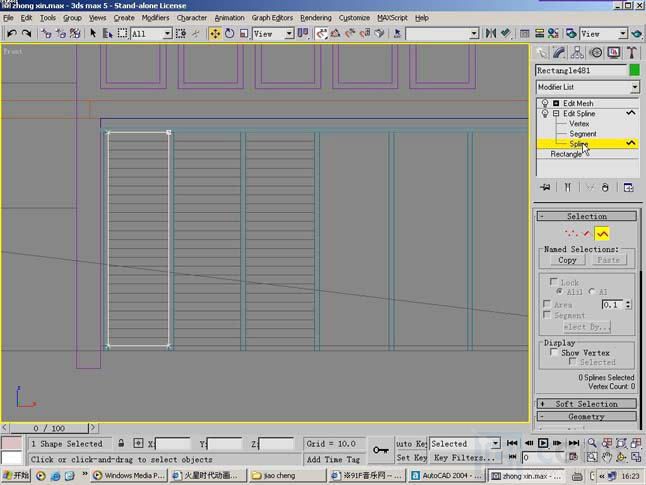
Task: Click the Undo arrow icon
Action: coord(12,33)
